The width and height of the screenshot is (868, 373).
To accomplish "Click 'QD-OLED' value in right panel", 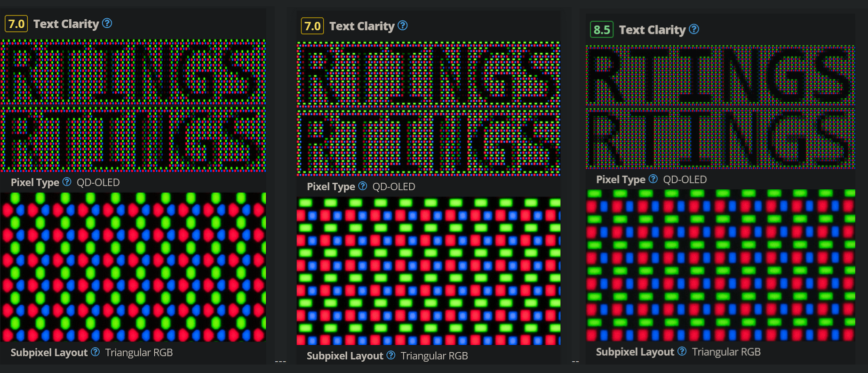I will pos(685,180).
